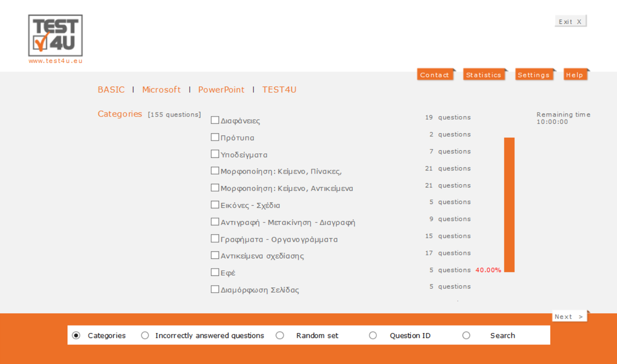Proceed using the Next button
The height and width of the screenshot is (364, 617).
click(569, 316)
